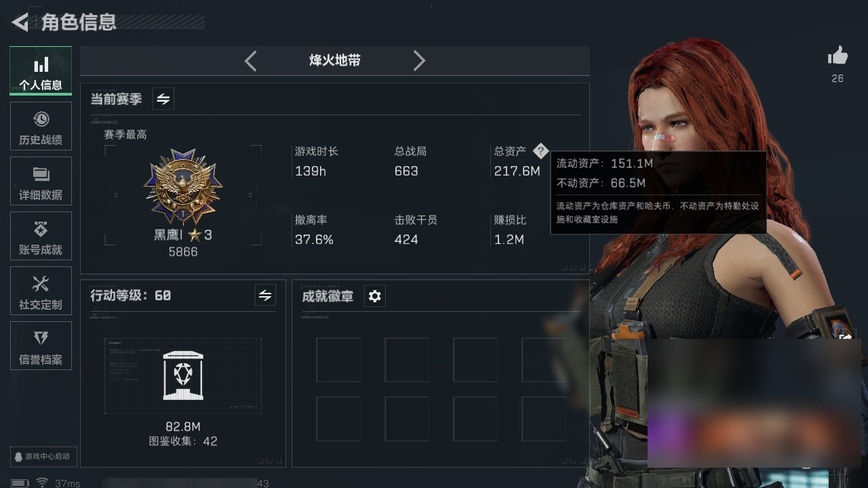Open the 社交定制 customization section

pos(41,291)
